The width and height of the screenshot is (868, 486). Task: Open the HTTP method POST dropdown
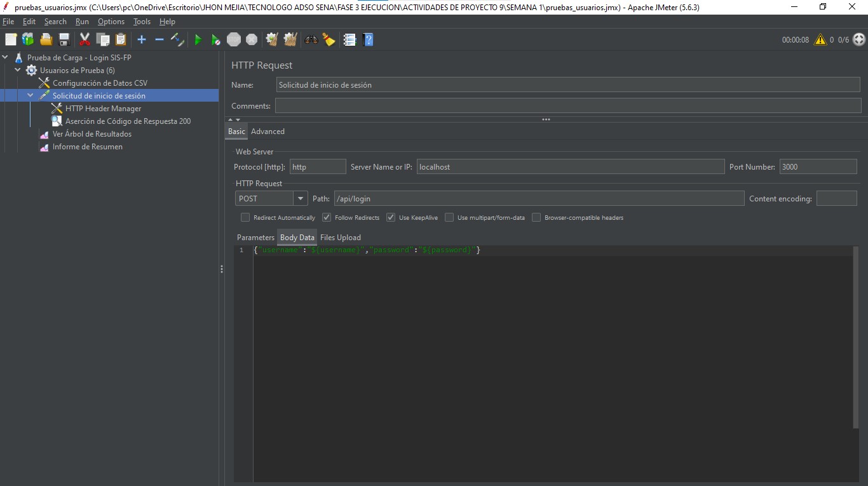[x=301, y=198]
